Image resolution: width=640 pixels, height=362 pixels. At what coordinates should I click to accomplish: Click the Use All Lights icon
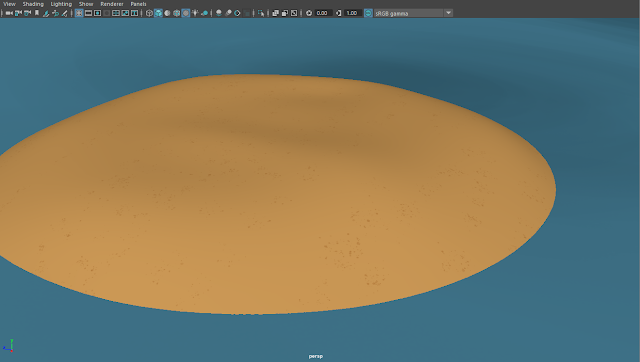pyautogui.click(x=195, y=13)
